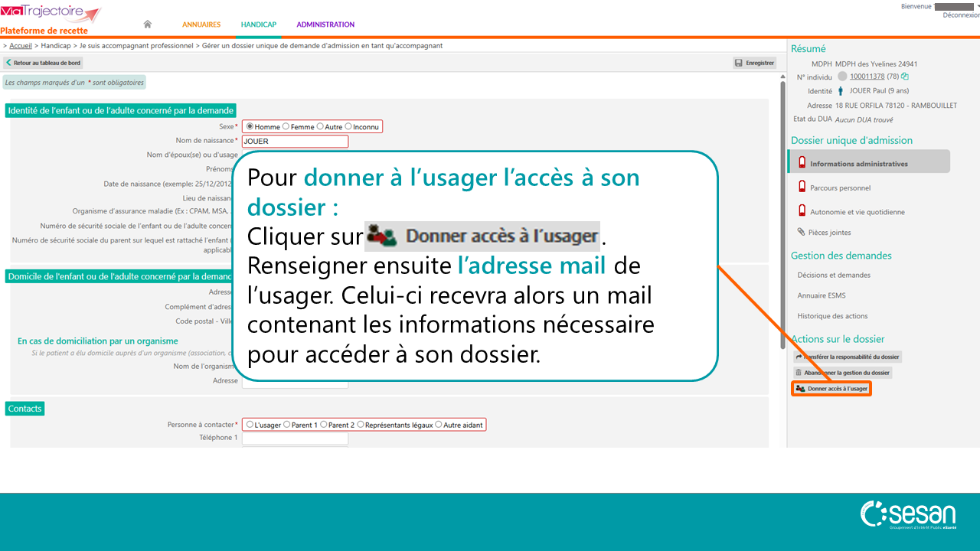Click the battery icon beside Parcours personnel
The height and width of the screenshot is (551, 980).
tap(802, 187)
